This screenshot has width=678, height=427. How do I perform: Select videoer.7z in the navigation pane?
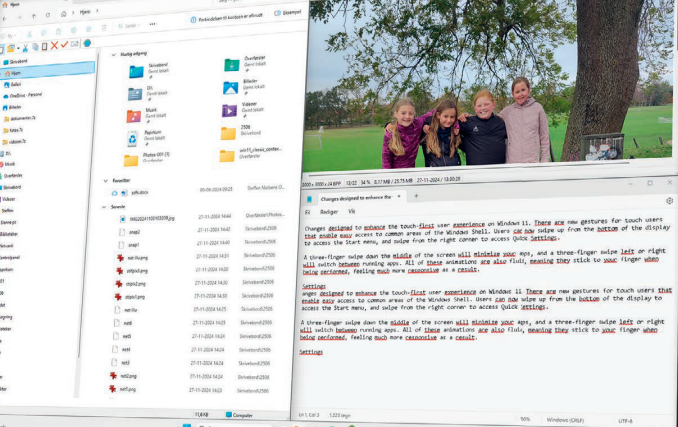(x=14, y=142)
